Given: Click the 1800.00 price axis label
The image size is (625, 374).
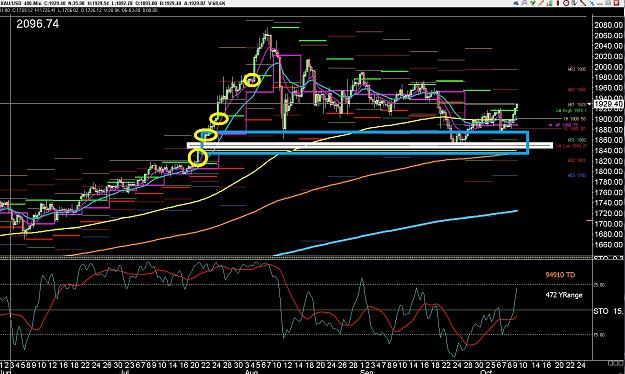Looking at the screenshot, I should click(608, 171).
